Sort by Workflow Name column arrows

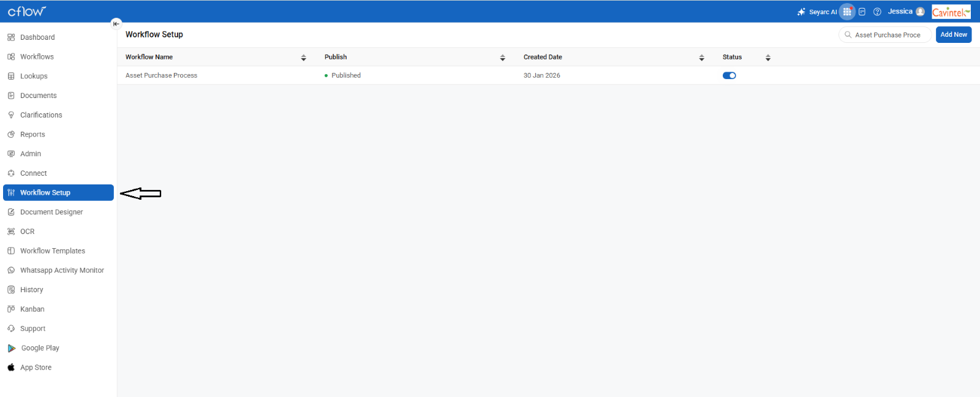pyautogui.click(x=303, y=58)
